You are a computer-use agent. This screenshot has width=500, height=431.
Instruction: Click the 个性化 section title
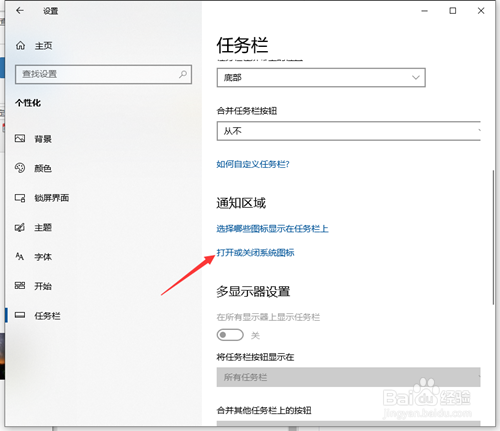click(28, 103)
